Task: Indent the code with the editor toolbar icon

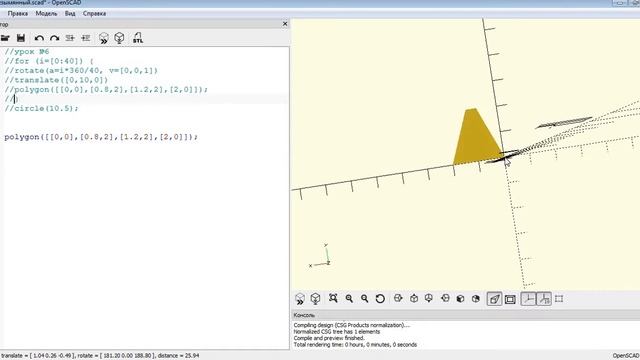Action: click(85, 38)
